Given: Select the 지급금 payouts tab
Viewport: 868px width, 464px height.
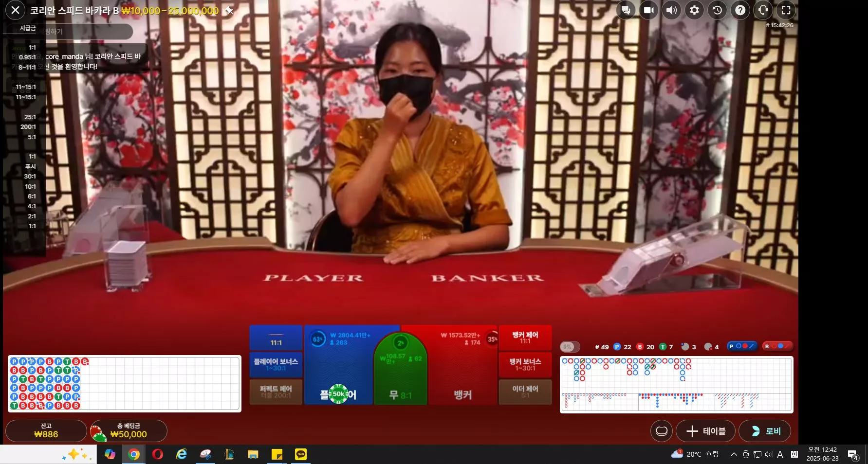Looking at the screenshot, I should click(28, 28).
